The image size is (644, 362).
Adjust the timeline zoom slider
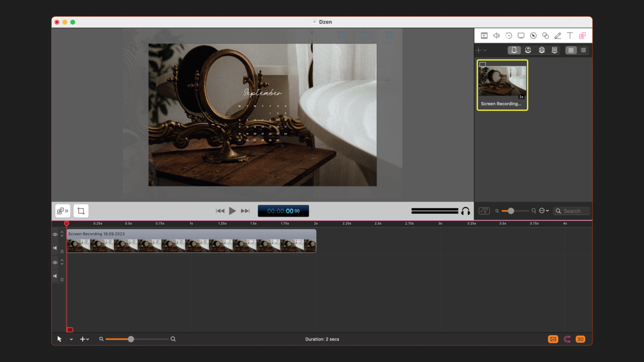[x=131, y=339]
